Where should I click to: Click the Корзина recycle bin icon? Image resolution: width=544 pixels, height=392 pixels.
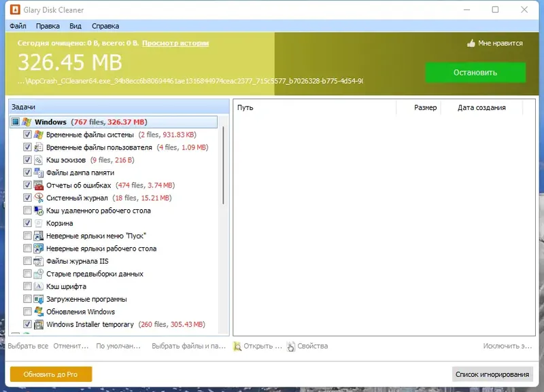pyautogui.click(x=39, y=224)
